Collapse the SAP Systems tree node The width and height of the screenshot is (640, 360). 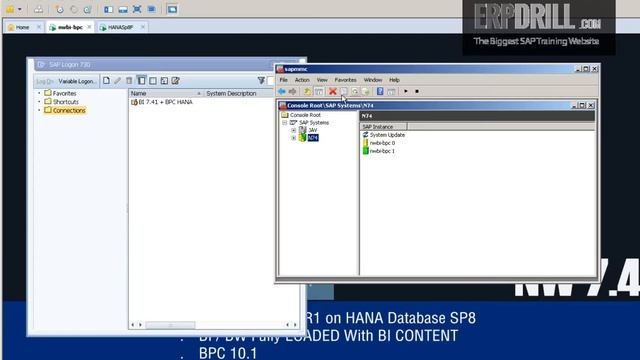pos(284,122)
